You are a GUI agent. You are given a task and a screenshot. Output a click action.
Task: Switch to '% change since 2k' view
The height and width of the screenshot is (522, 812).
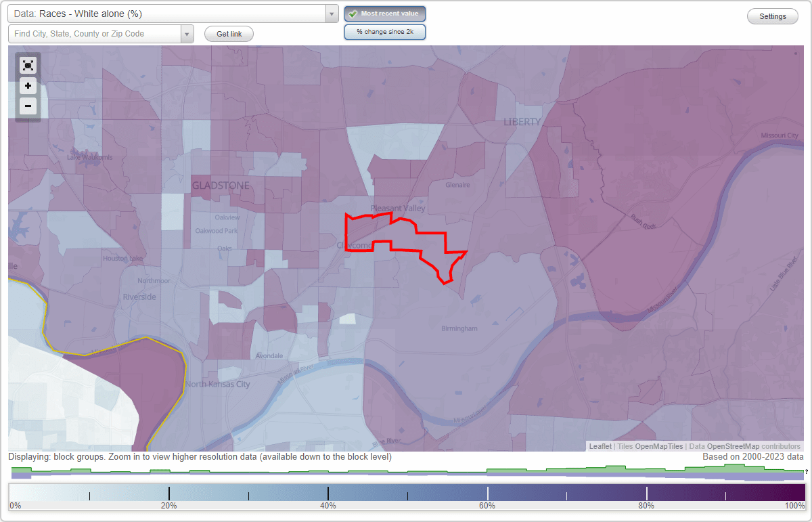tap(384, 31)
